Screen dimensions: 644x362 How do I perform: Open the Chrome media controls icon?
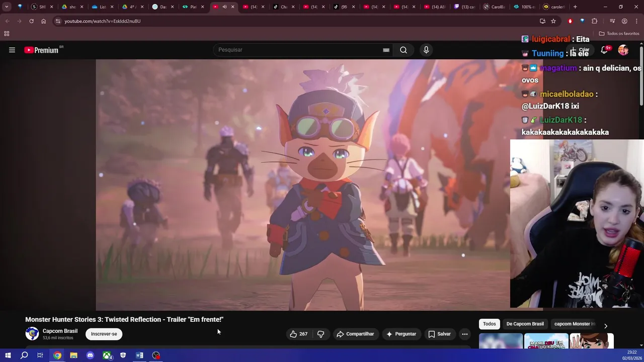click(x=612, y=21)
